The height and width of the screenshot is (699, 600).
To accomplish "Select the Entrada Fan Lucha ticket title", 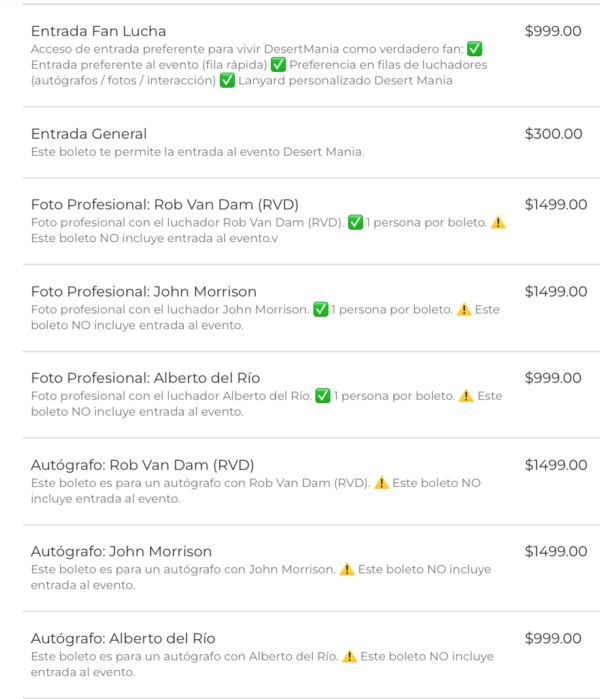I will (x=99, y=31).
